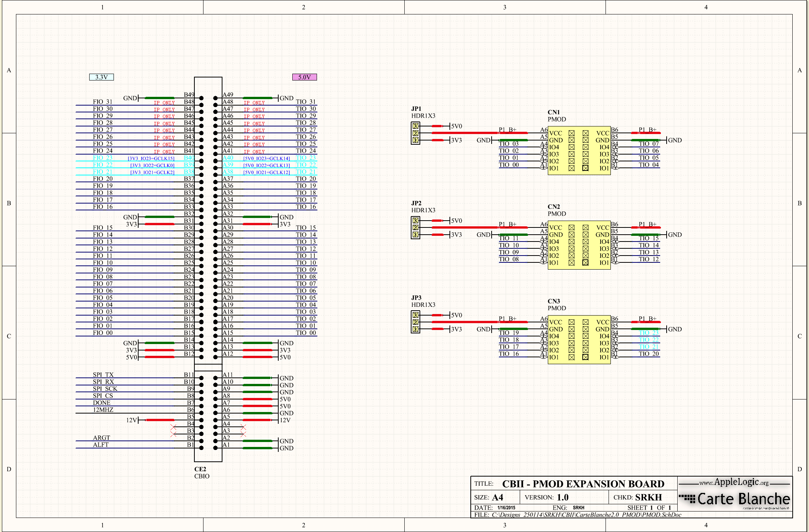809x532 pixels.
Task: Click pin B49 label on CBIO connector
Action: pos(189,95)
